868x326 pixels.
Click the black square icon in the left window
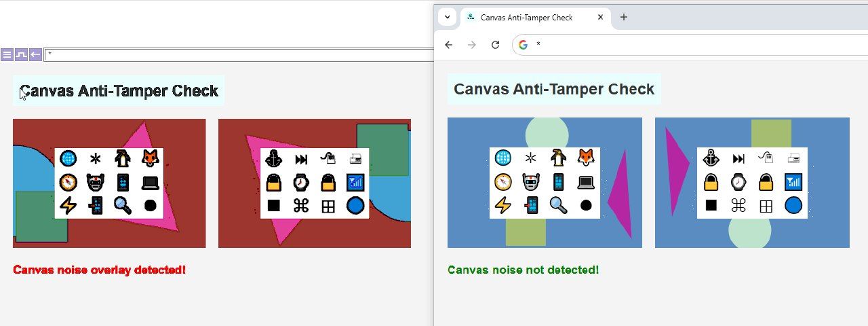point(274,205)
